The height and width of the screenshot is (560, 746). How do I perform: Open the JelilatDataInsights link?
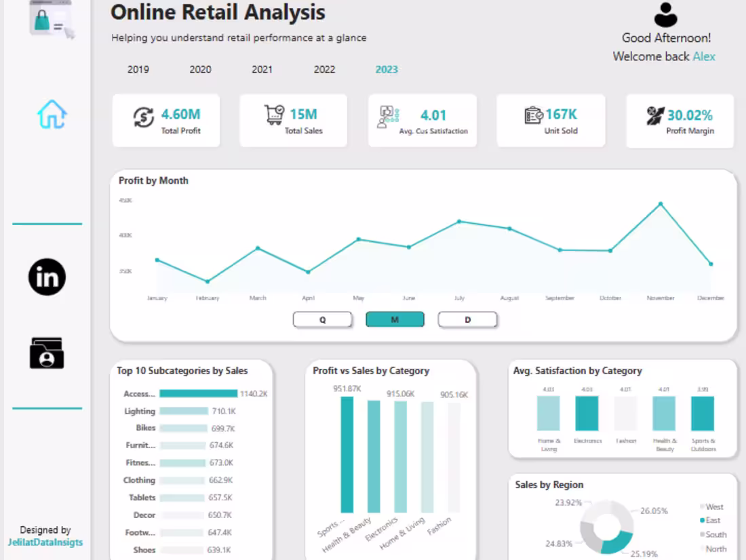47,542
